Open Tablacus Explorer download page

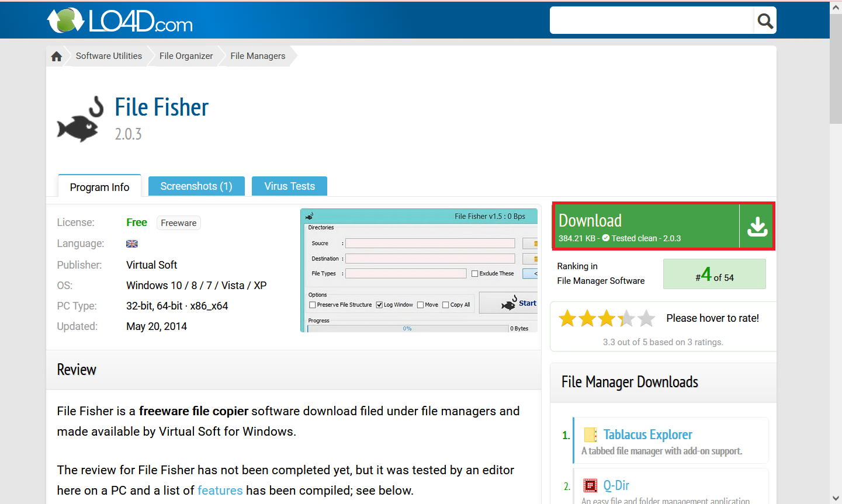[x=647, y=435]
